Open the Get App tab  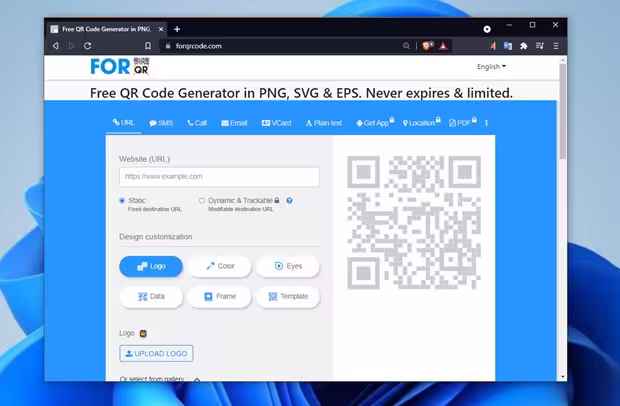[x=375, y=123]
